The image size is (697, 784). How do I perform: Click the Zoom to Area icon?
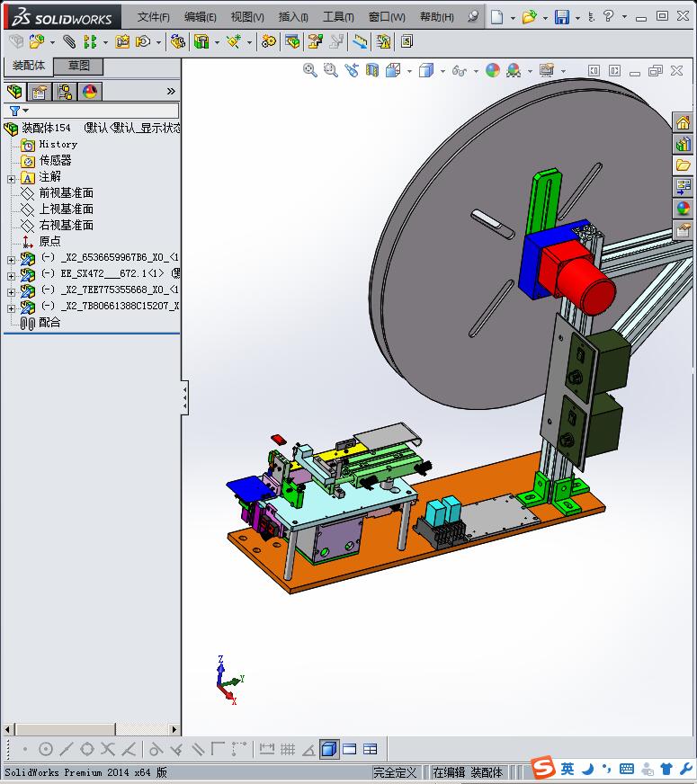tap(330, 70)
